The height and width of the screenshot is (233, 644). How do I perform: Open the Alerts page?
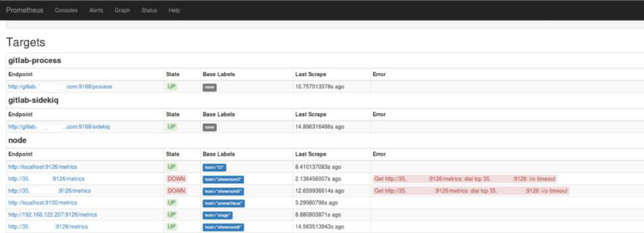pyautogui.click(x=96, y=10)
